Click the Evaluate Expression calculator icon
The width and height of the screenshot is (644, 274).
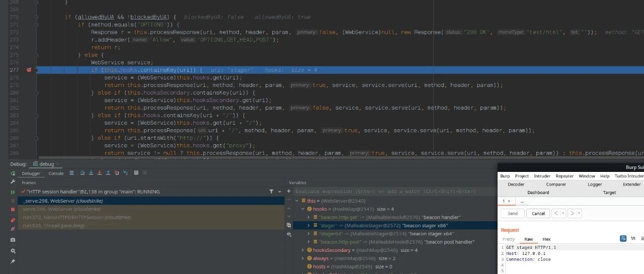[x=136, y=173]
